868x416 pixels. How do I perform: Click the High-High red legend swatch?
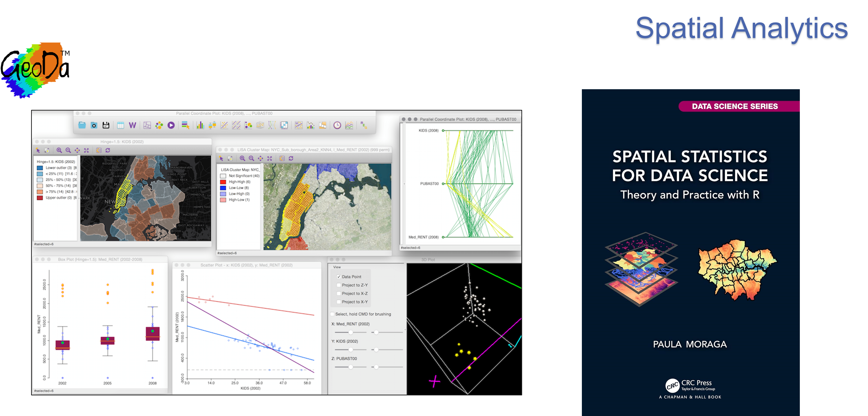[x=223, y=182]
